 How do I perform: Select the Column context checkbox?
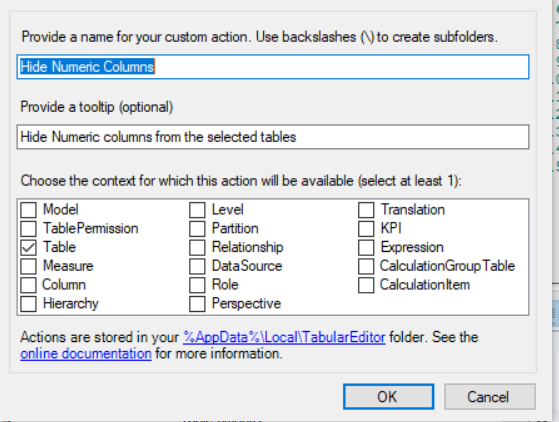(28, 285)
